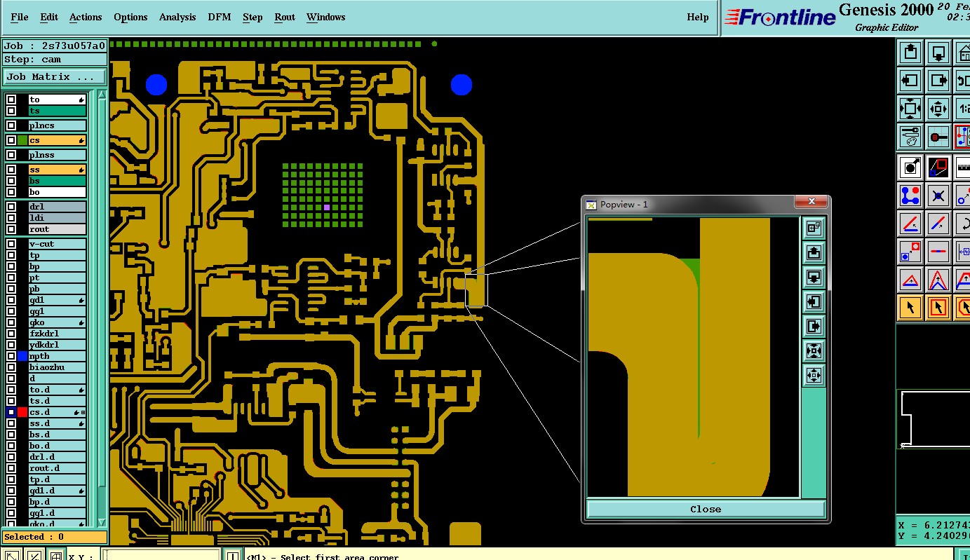Pan the main view down
Image resolution: width=970 pixels, height=560 pixels.
(938, 53)
